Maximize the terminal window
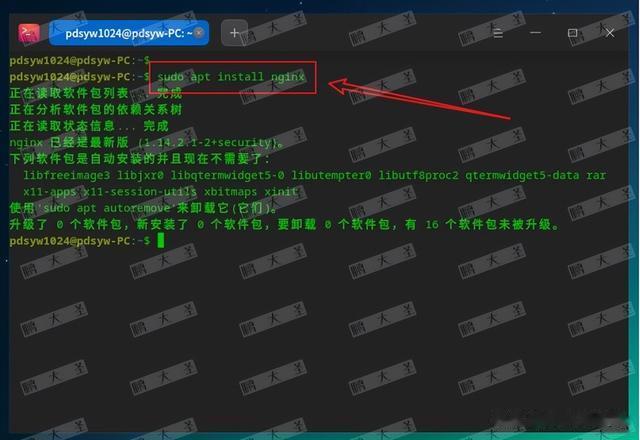The height and width of the screenshot is (440, 640). pos(573,33)
